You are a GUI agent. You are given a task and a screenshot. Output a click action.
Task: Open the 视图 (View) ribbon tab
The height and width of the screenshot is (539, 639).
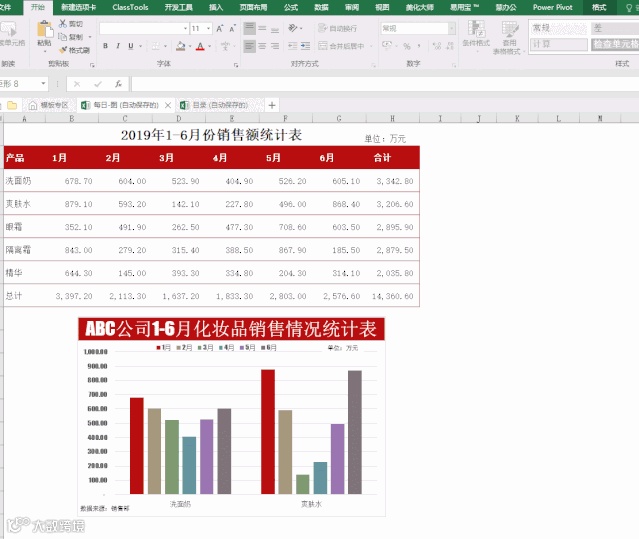pyautogui.click(x=382, y=7)
